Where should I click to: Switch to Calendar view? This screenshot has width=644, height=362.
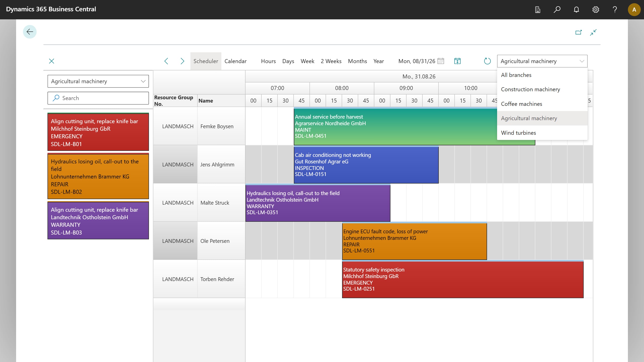tap(235, 61)
